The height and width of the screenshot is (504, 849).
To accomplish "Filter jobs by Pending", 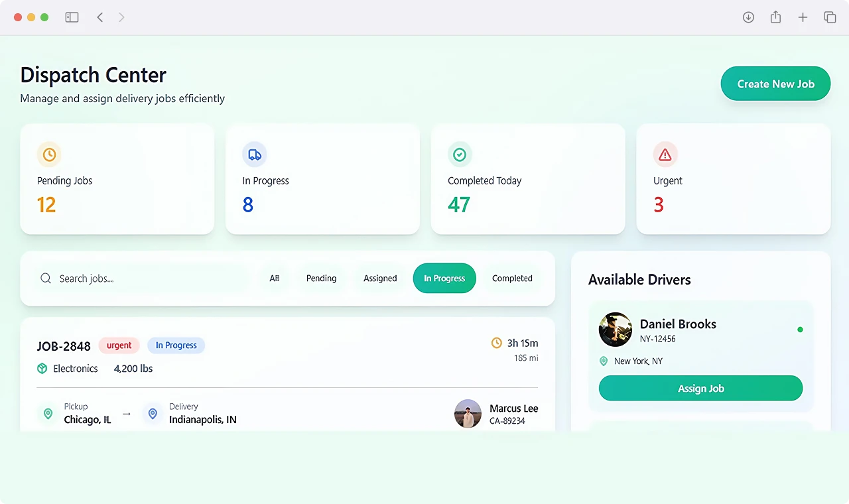I will (x=321, y=279).
